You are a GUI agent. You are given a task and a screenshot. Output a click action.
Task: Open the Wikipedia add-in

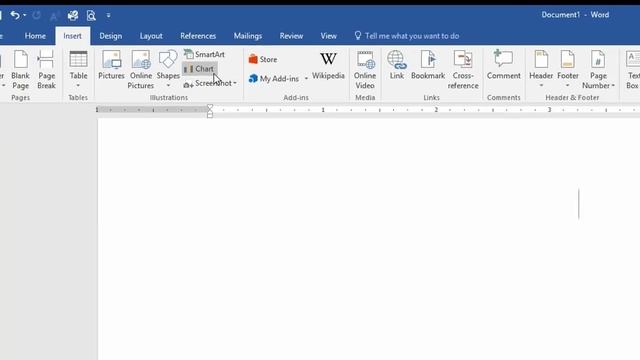pyautogui.click(x=328, y=65)
